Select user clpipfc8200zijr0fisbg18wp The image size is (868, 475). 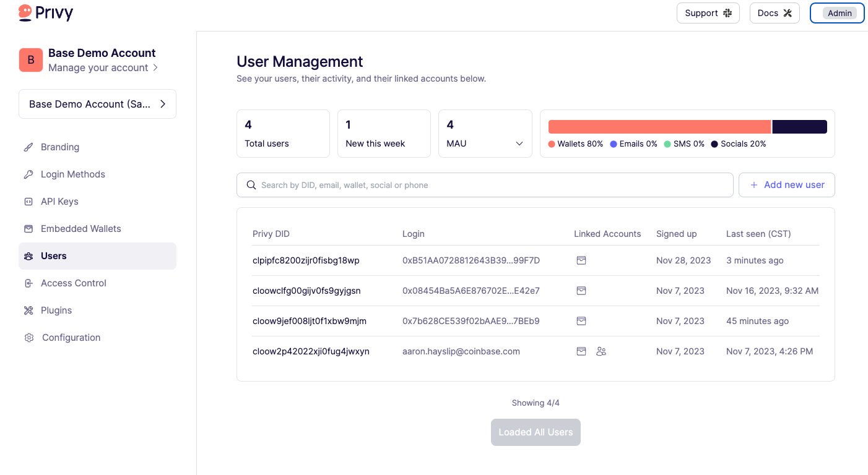306,260
